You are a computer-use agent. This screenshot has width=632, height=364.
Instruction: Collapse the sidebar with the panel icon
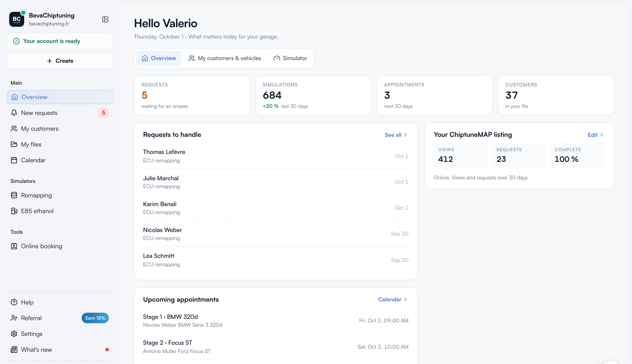point(105,19)
